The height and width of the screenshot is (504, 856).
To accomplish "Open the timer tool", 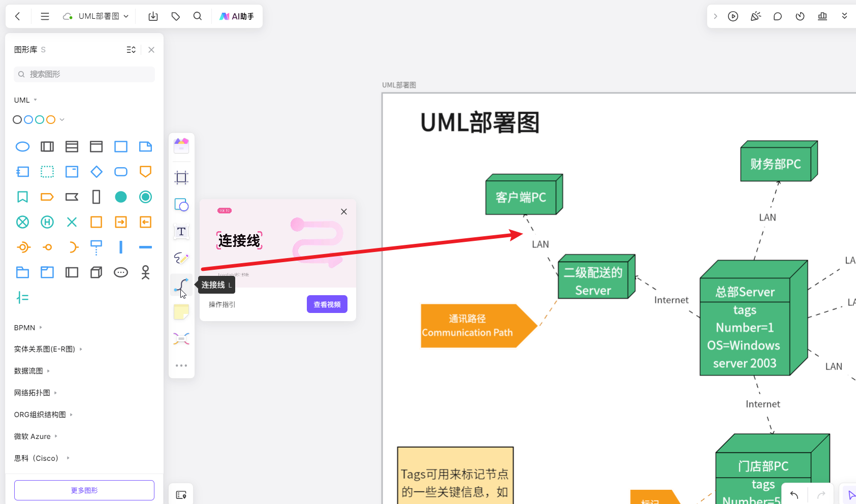I will click(800, 16).
